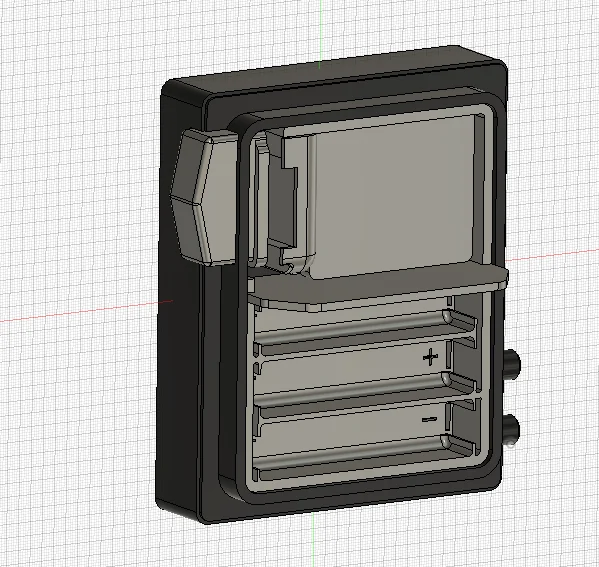
Task: Select the side latch clip on the model
Action: (203, 197)
